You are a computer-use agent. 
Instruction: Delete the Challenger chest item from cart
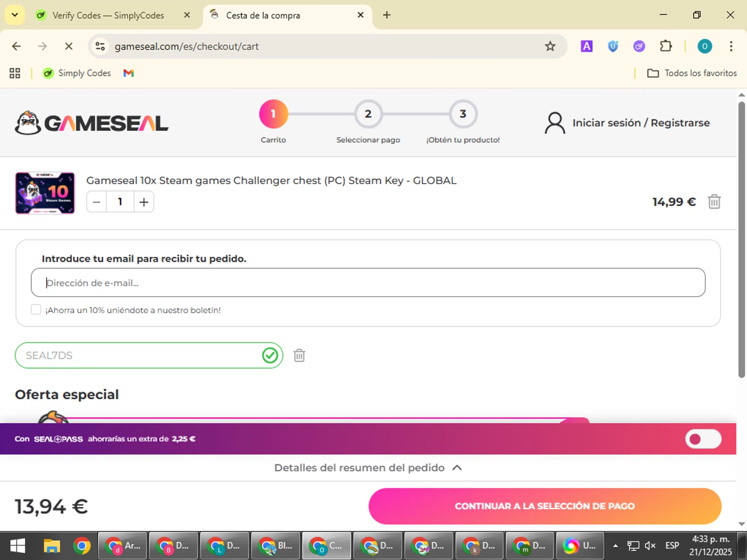pos(714,202)
